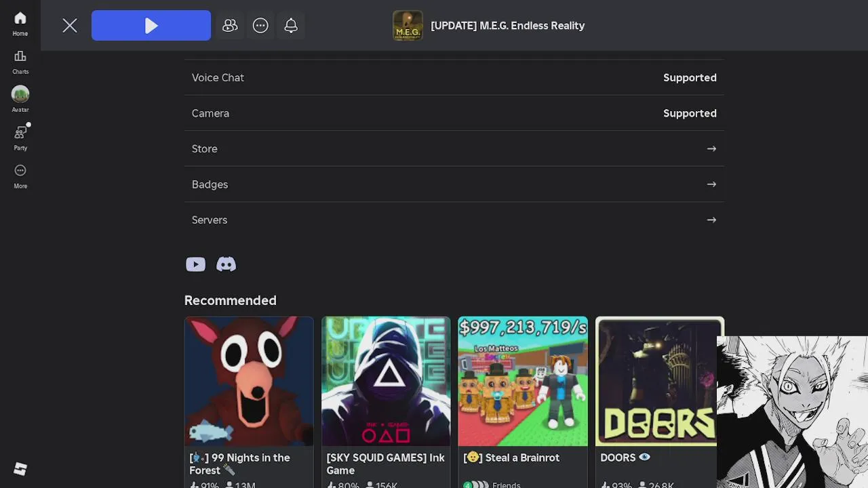Expand the Servers row arrow
The height and width of the screenshot is (488, 868).
(x=711, y=220)
